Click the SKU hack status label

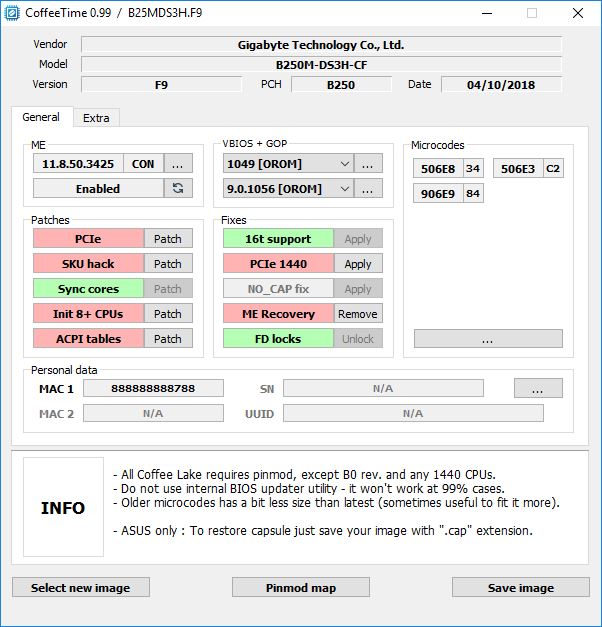(88, 264)
